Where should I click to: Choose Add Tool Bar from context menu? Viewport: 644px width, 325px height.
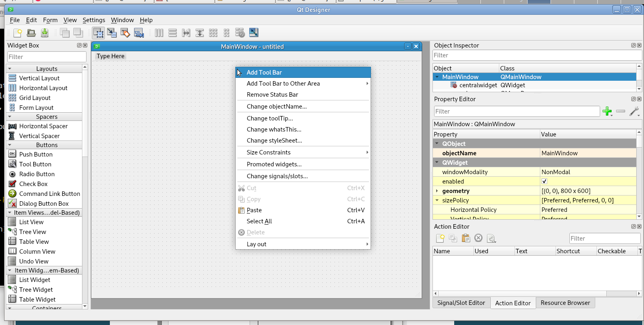point(264,73)
